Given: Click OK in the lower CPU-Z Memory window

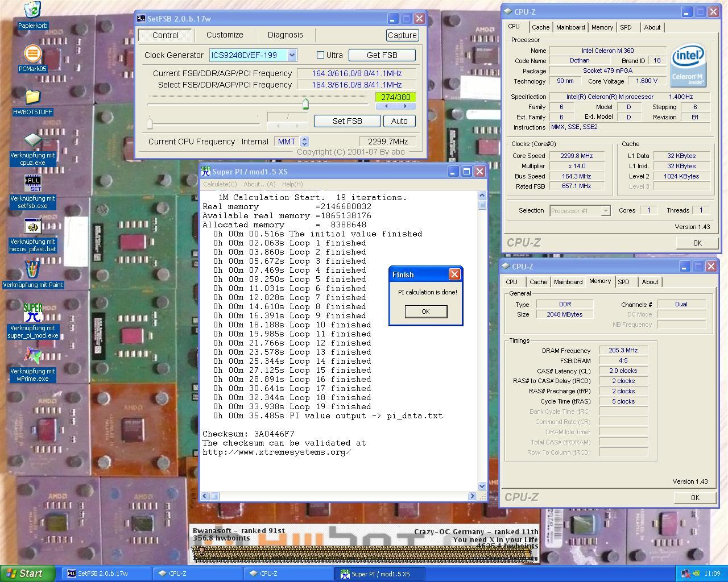Looking at the screenshot, I should 695,497.
